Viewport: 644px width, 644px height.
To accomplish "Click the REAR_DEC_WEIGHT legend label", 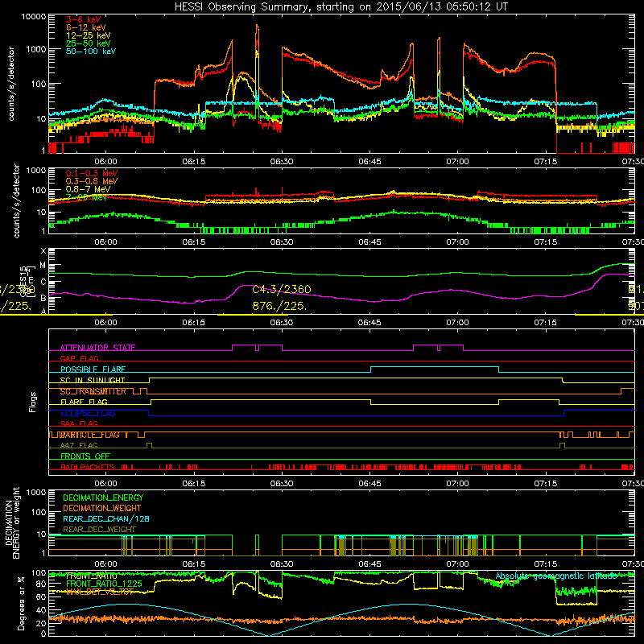I will point(99,530).
